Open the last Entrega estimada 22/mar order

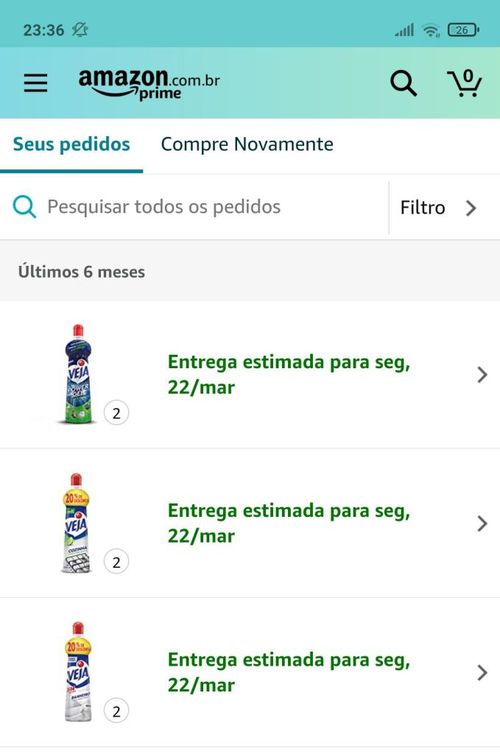click(x=250, y=672)
